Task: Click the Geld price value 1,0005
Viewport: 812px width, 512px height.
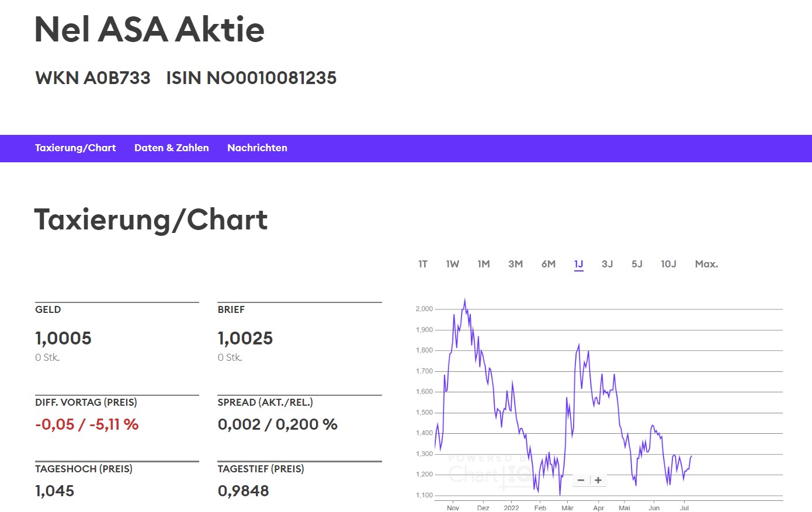Action: (x=63, y=339)
